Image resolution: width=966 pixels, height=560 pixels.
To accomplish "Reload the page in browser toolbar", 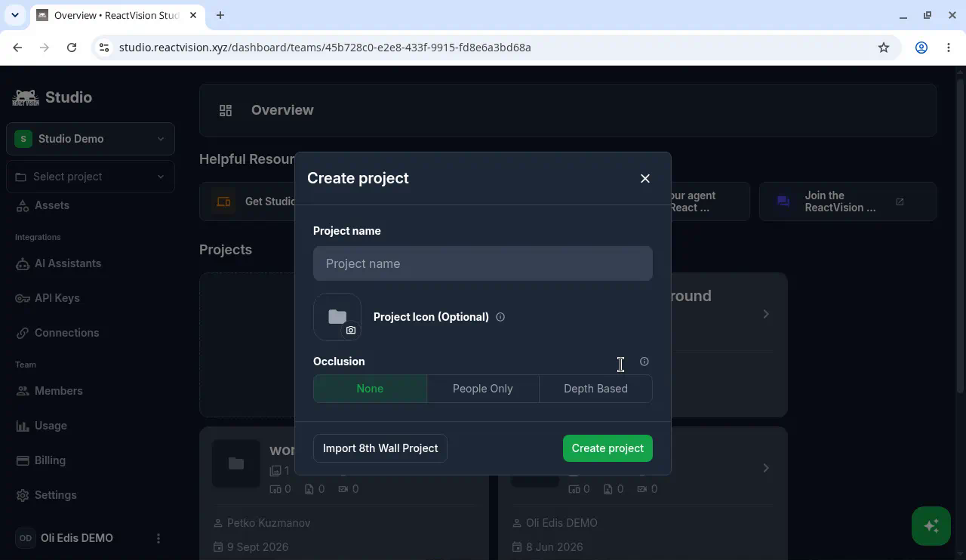I will [x=72, y=48].
